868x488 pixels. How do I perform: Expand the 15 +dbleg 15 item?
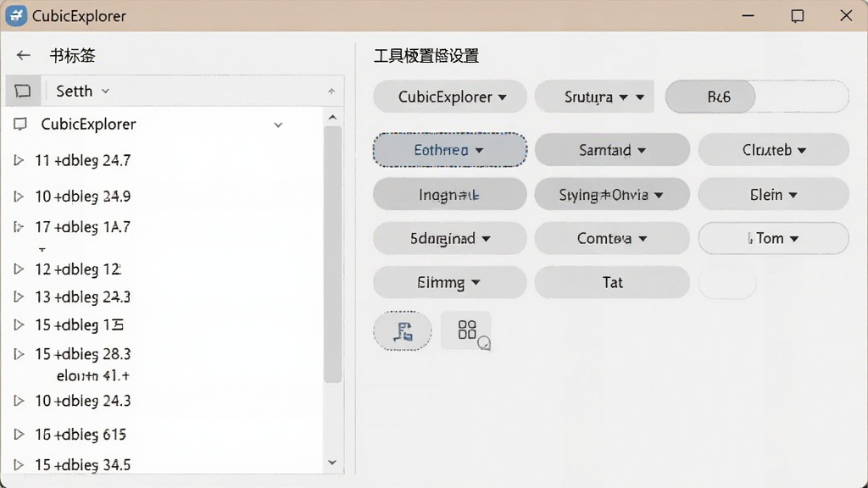(19, 324)
